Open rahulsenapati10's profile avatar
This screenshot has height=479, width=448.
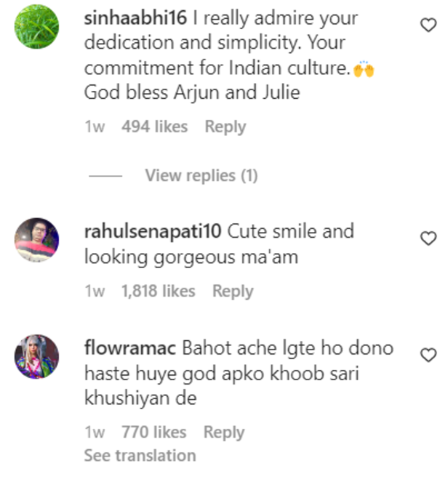click(37, 240)
